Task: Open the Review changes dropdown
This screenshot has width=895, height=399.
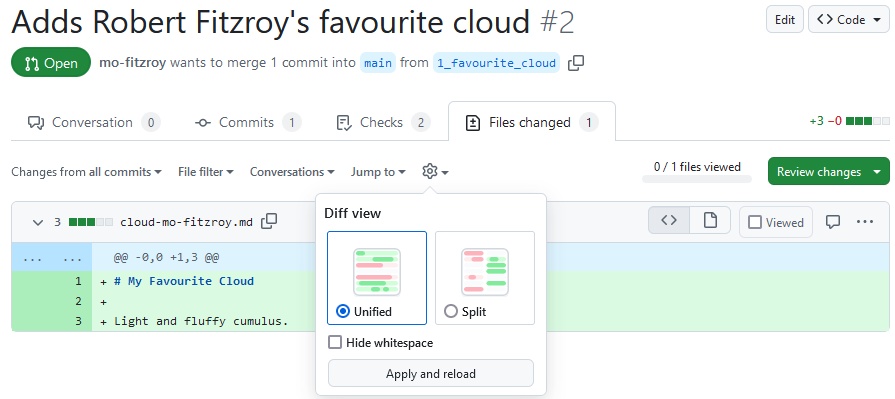Action: (x=829, y=171)
